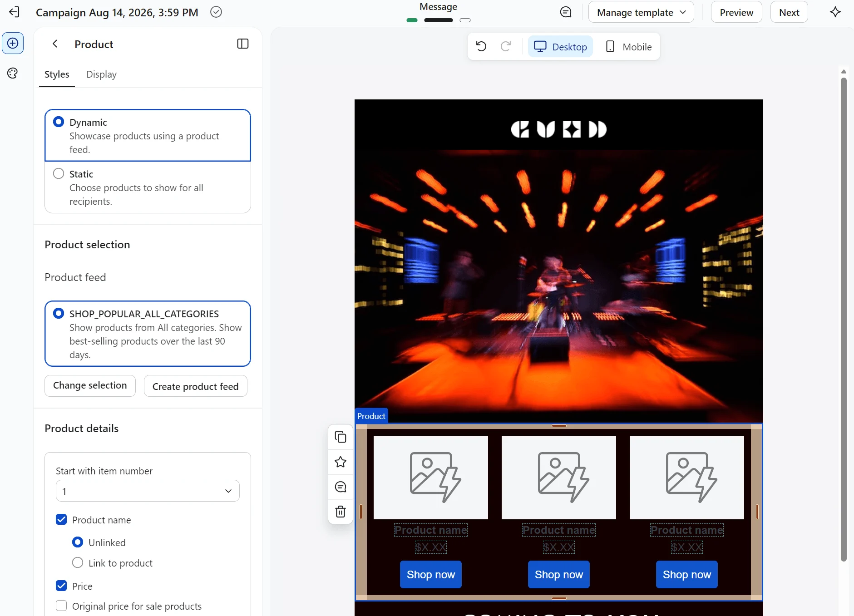The height and width of the screenshot is (616, 854).
Task: Enable Original price for sale products
Action: (61, 606)
